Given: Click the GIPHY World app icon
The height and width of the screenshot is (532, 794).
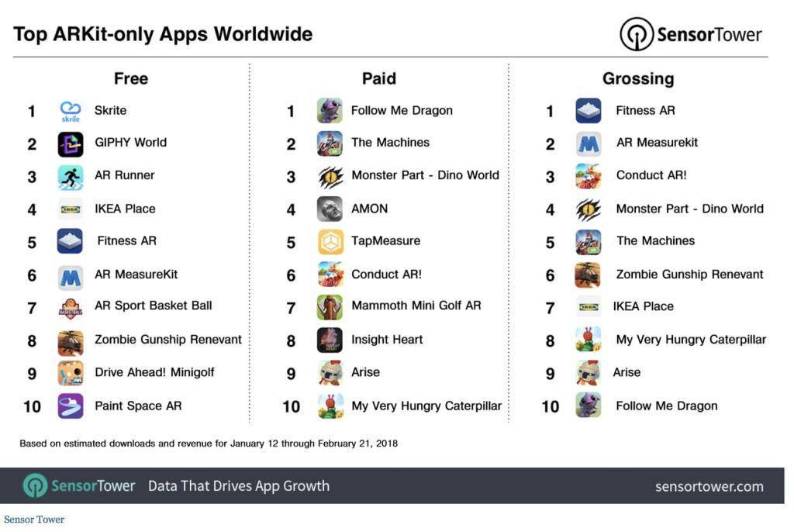Looking at the screenshot, I should pos(71,143).
